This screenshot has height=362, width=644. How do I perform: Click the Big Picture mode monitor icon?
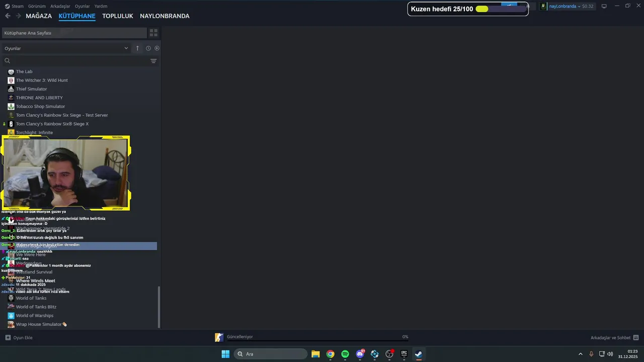(x=604, y=6)
